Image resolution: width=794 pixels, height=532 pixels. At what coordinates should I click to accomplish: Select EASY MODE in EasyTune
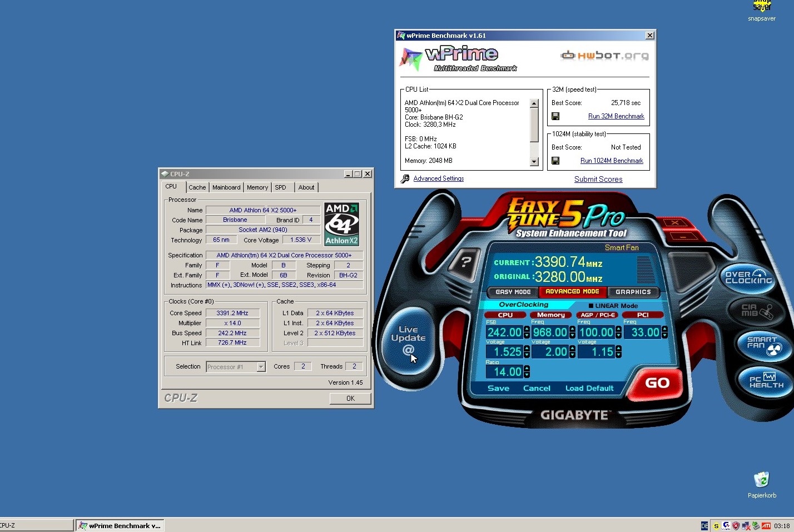[513, 292]
